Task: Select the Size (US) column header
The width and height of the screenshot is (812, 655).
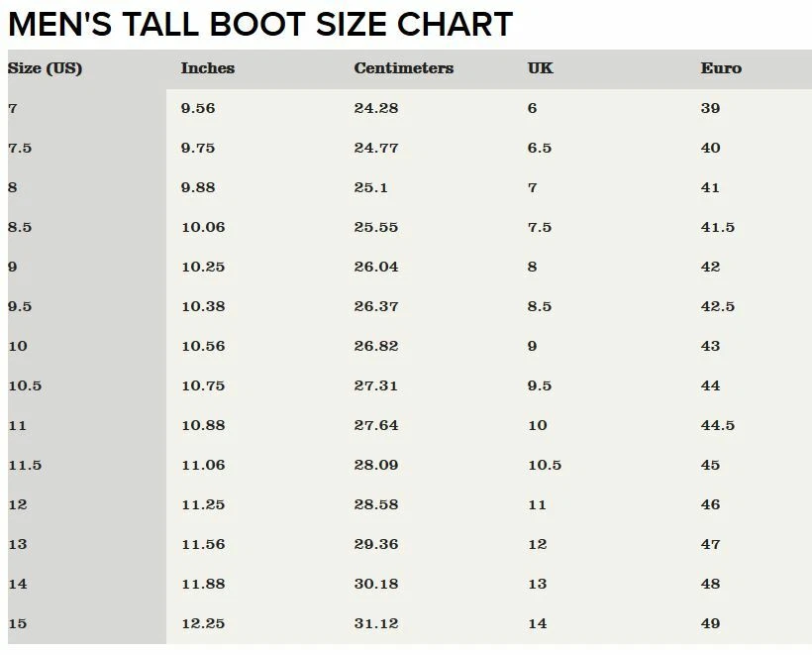Action: (x=45, y=68)
